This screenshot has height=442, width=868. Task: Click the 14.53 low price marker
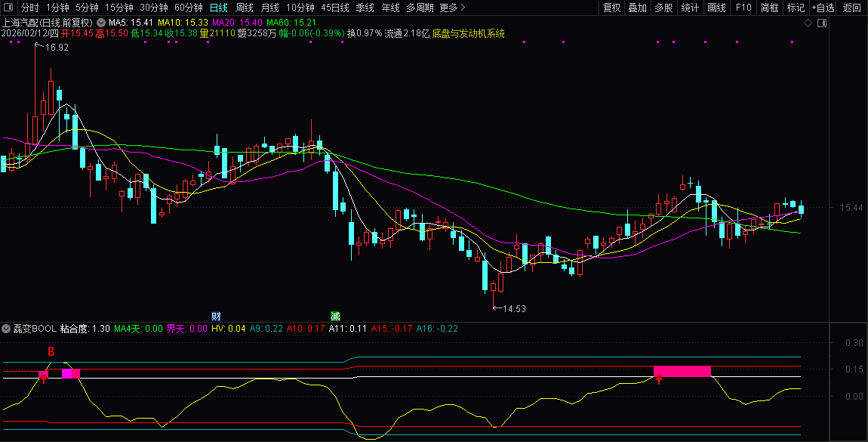coord(513,308)
